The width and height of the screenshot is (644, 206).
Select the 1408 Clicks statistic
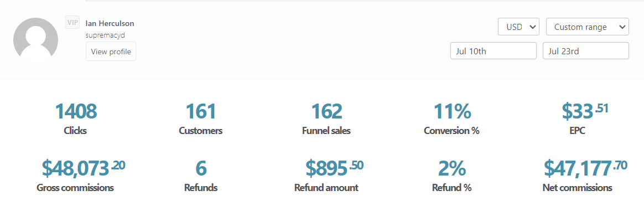(76, 111)
